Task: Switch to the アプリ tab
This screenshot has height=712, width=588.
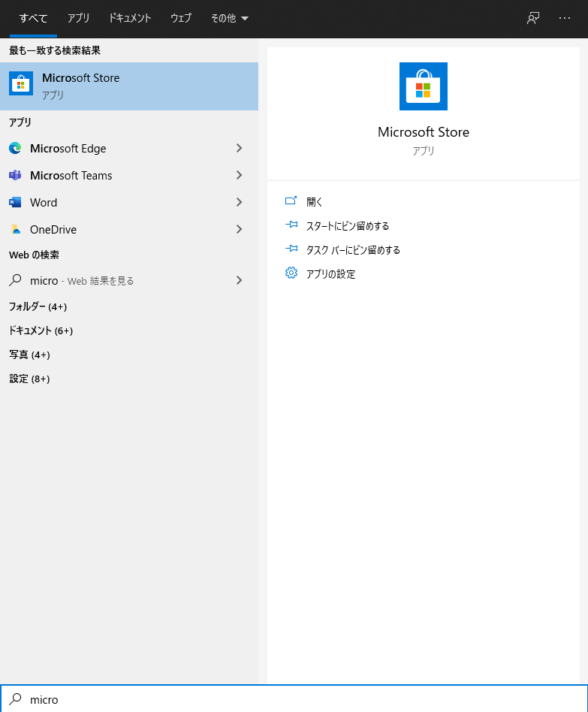Action: pos(79,18)
